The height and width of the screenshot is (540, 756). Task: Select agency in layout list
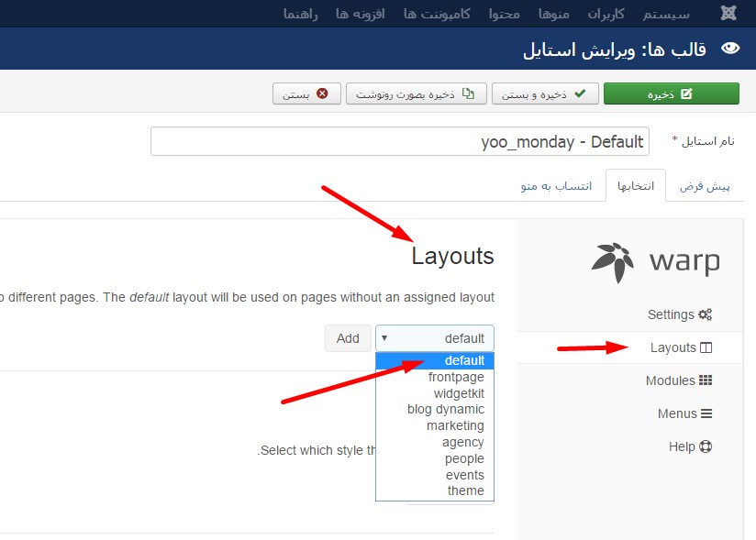coord(434,442)
